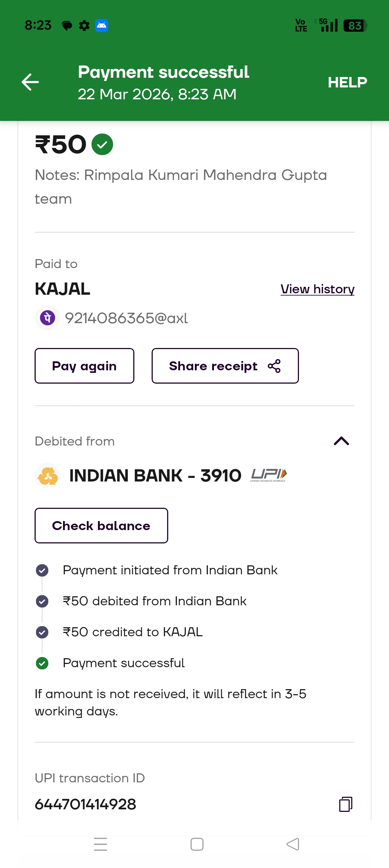Tap the UPI transaction ID number

coord(86,804)
